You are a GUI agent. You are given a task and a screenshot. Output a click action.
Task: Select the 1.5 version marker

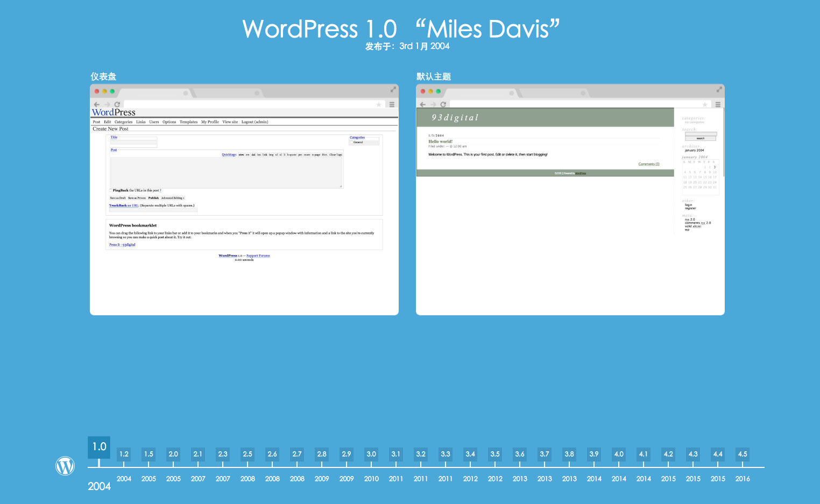click(149, 454)
